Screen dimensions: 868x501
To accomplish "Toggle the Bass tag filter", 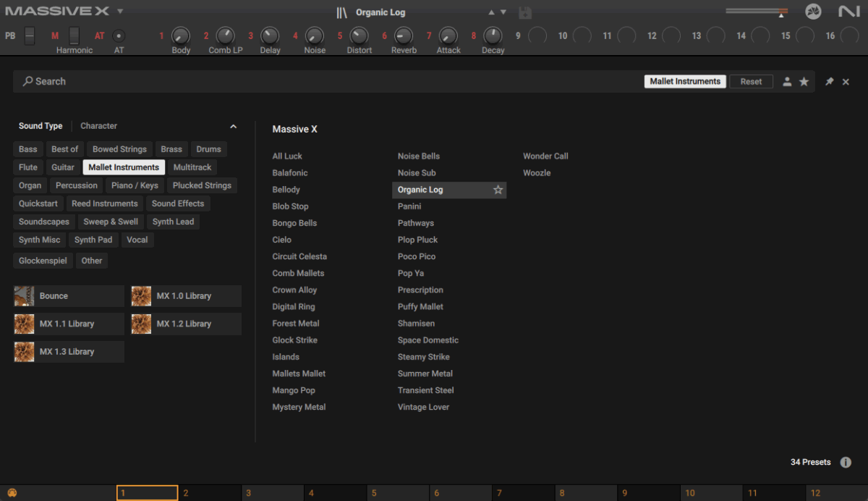I will tap(28, 149).
